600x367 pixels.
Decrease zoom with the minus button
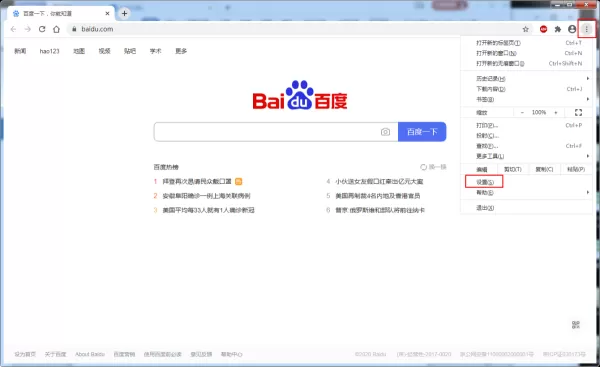coord(522,113)
